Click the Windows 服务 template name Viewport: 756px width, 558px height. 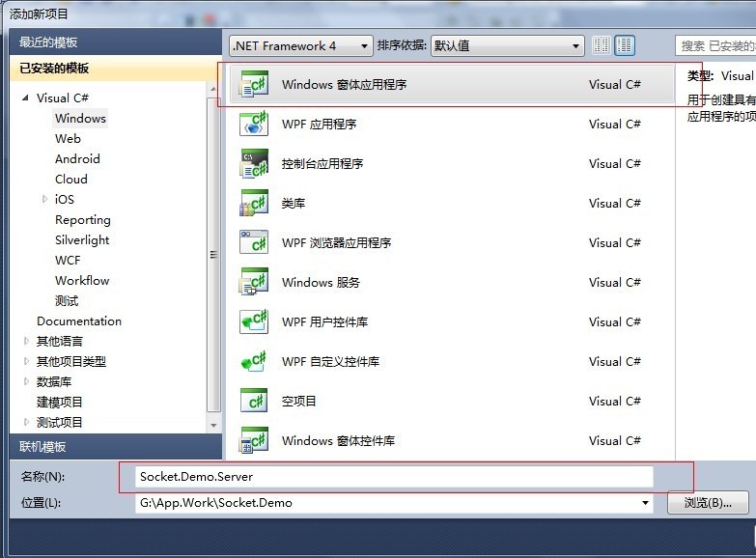322,282
